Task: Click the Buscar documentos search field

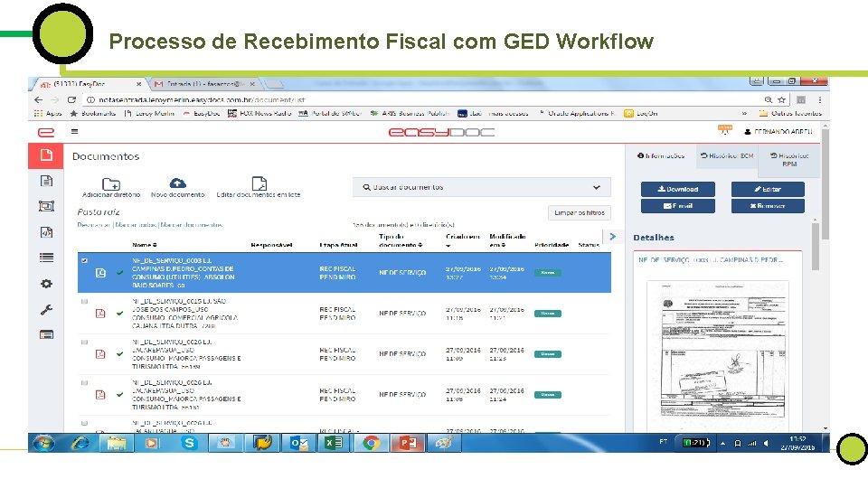Action: click(482, 188)
